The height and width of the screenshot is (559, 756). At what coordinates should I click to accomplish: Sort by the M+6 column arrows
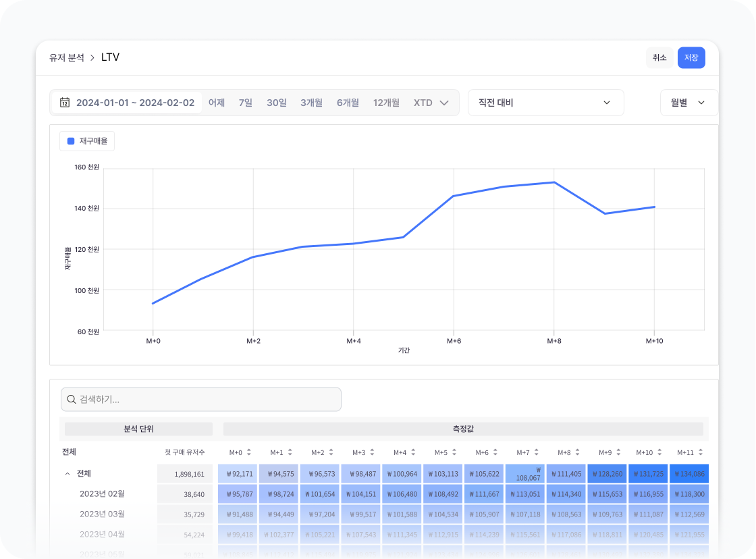pyautogui.click(x=494, y=452)
